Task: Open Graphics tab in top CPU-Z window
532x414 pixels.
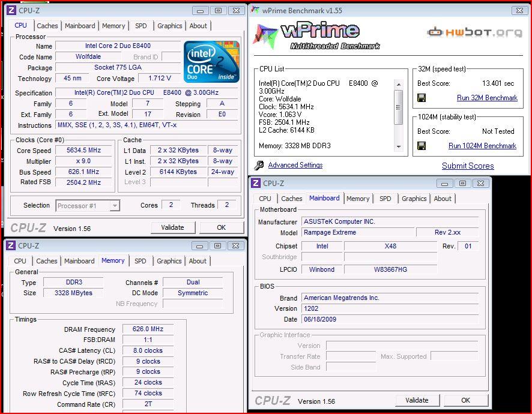Action: 170,26
